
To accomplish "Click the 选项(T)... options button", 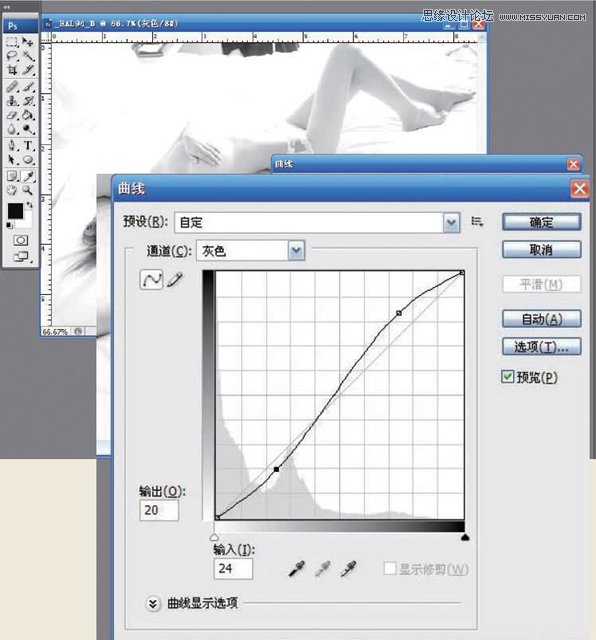I will pyautogui.click(x=541, y=347).
